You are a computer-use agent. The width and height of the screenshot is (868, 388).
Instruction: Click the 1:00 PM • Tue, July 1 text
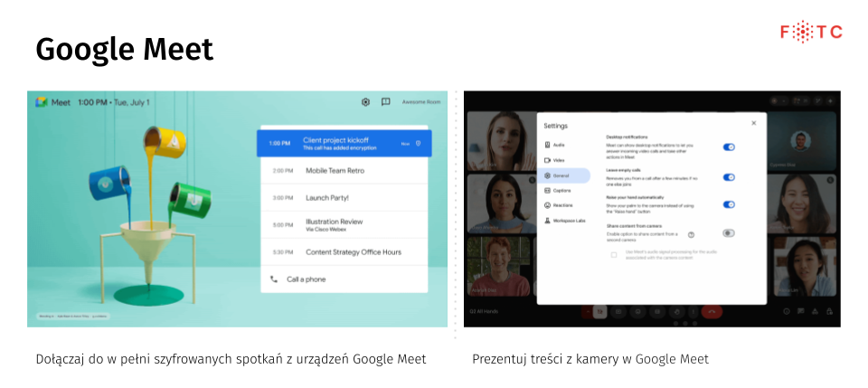pos(114,102)
